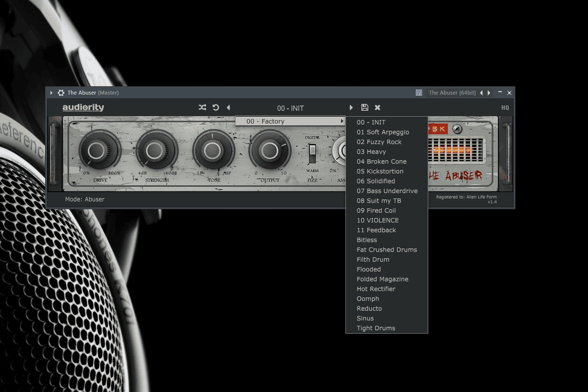The image size is (588, 392).
Task: Click the small FBK knob
Action: point(457,129)
